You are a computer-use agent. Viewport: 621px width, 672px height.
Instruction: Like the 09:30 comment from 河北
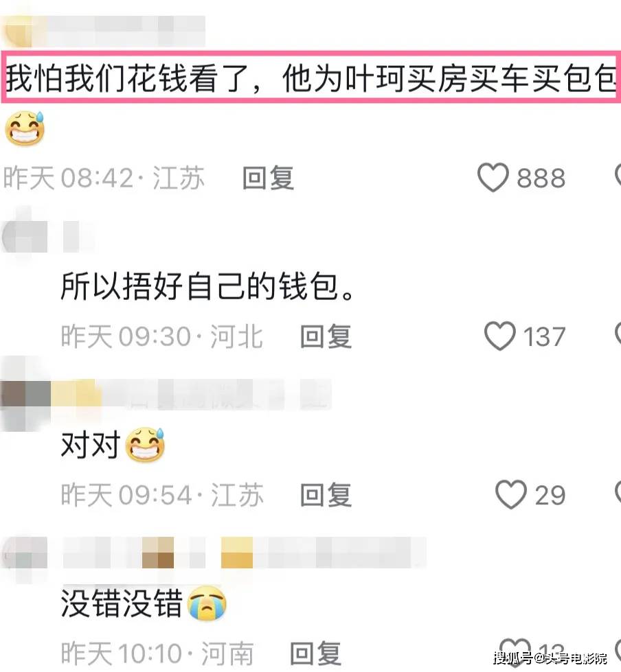499,336
